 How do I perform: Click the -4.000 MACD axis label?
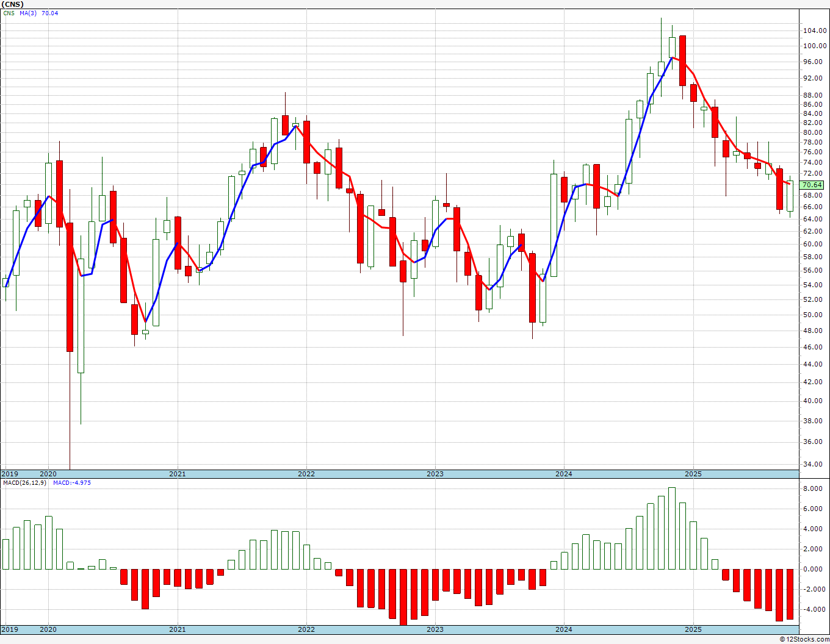[x=814, y=609]
